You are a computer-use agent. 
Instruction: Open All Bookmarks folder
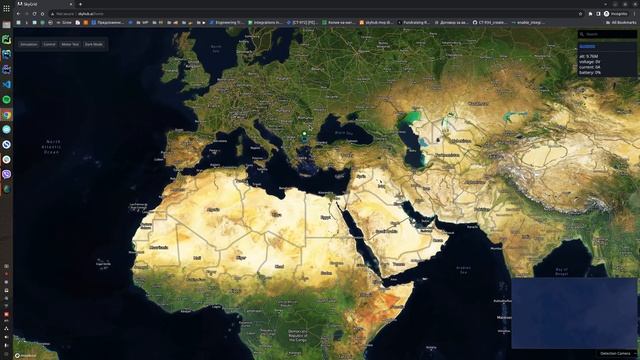[x=622, y=22]
